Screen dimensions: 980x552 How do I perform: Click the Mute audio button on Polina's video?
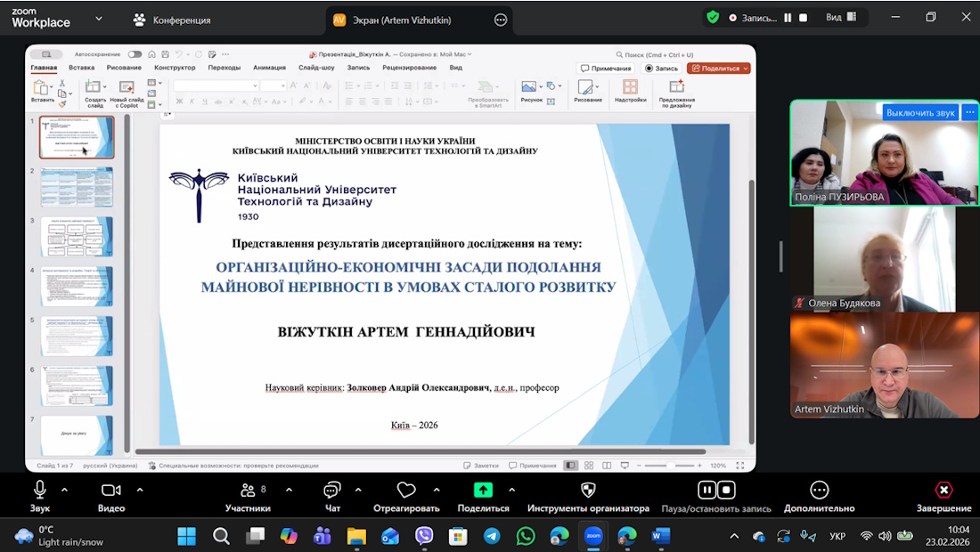pyautogui.click(x=920, y=113)
